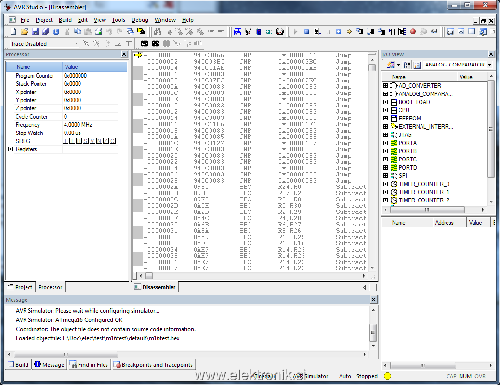This screenshot has height=385, width=500.
Task: Click the Cycle Counter row
Action: coord(66,117)
